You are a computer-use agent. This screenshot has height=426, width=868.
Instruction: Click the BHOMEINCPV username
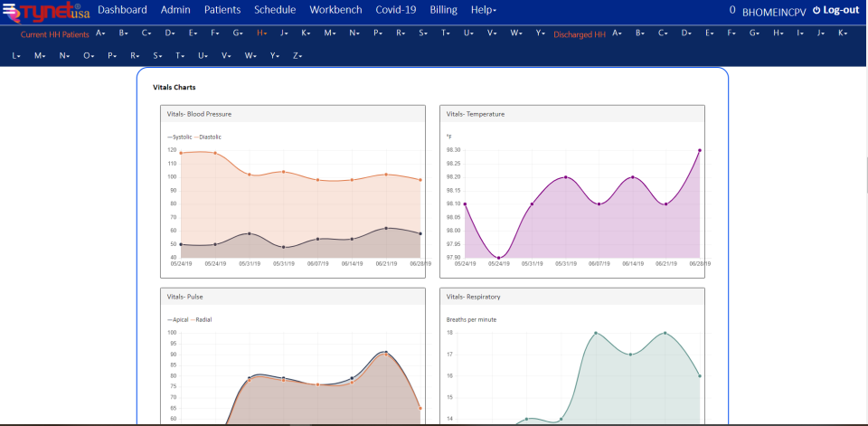[774, 12]
